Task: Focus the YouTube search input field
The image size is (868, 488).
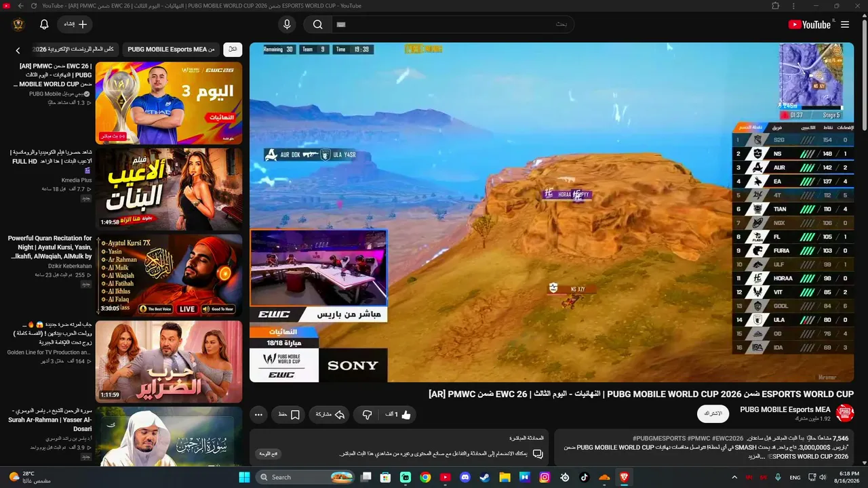Action: click(x=452, y=24)
